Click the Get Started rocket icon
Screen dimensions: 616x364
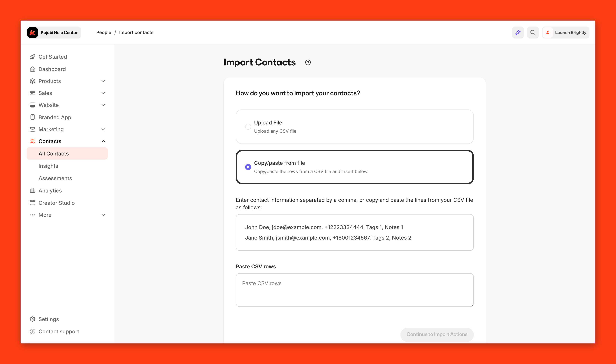32,57
